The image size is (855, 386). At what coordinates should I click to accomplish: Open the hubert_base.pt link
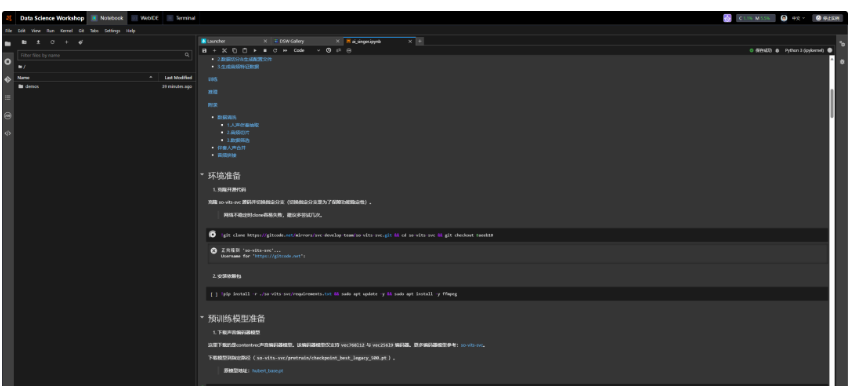click(x=267, y=371)
